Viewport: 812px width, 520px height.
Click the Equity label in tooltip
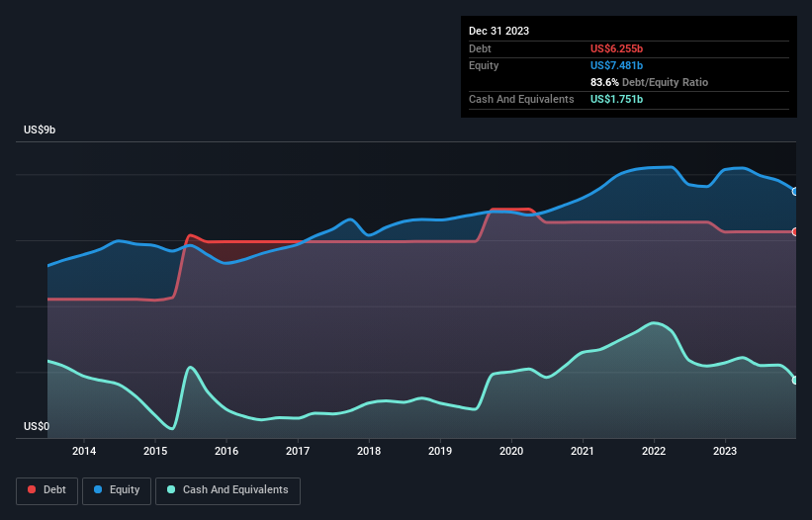(484, 65)
